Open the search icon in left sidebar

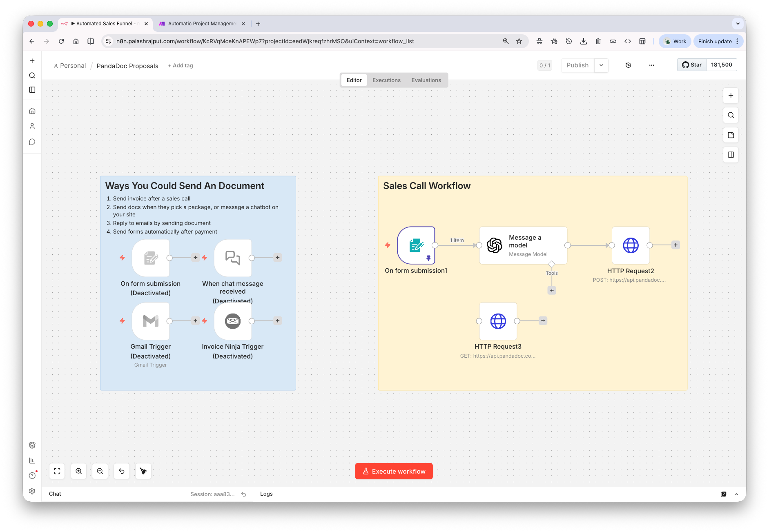pos(32,76)
